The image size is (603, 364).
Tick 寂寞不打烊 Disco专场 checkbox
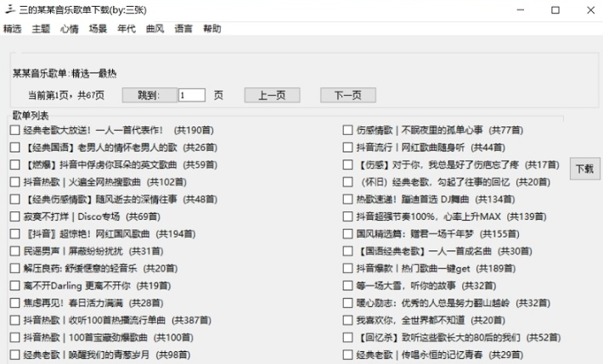tap(15, 216)
